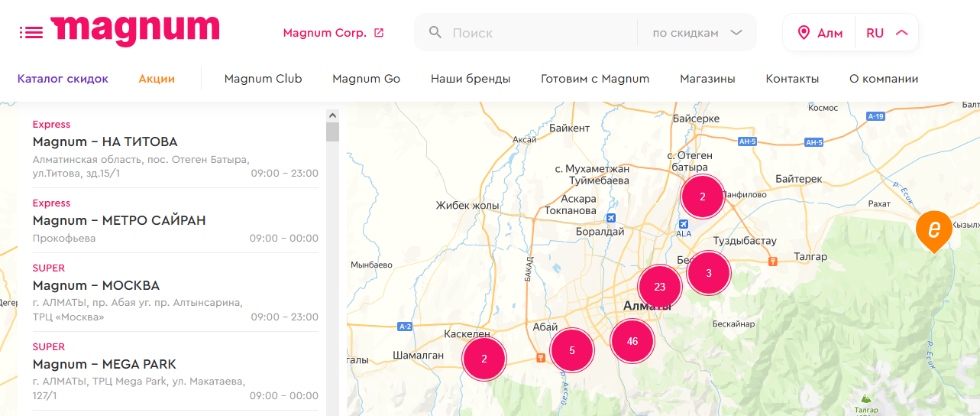980x416 pixels.
Task: Click the Боралдай label on map
Action: tap(600, 231)
